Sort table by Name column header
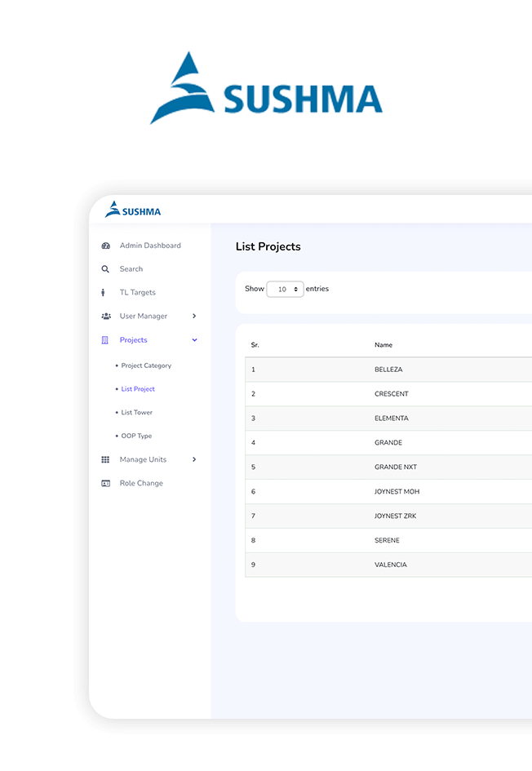 tap(383, 345)
